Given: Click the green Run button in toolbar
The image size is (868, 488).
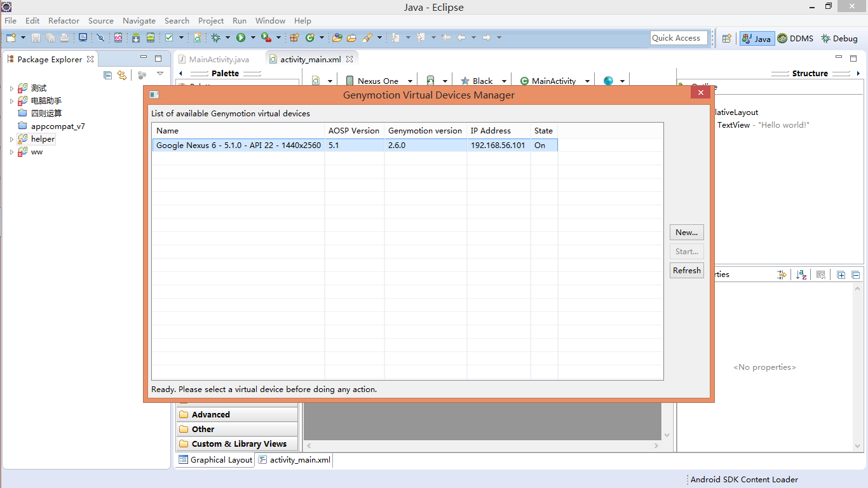Looking at the screenshot, I should tap(241, 38).
